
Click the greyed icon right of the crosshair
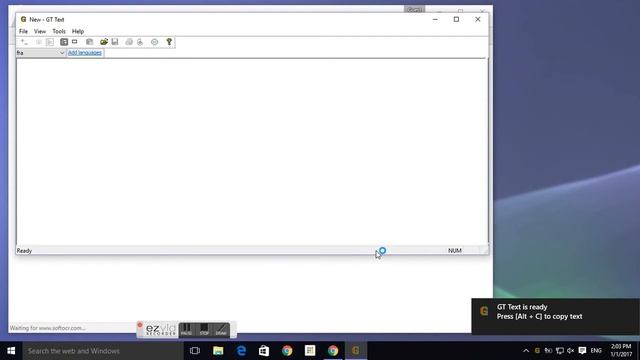39,42
